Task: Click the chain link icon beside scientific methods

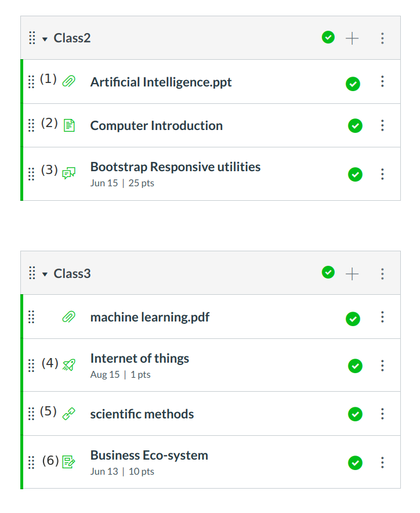Action: tap(68, 414)
